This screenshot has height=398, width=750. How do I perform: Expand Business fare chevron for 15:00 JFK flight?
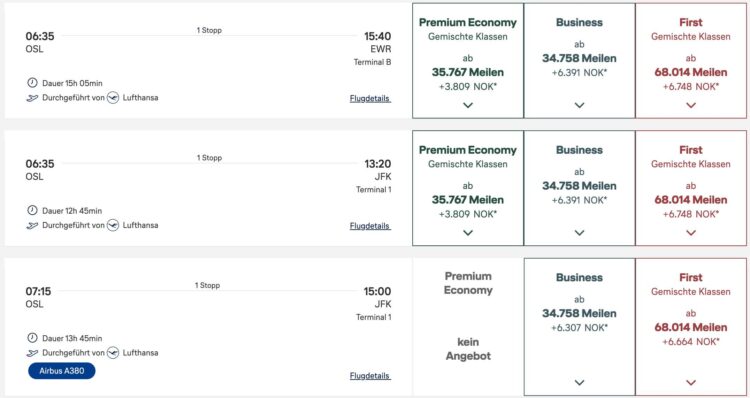point(579,383)
